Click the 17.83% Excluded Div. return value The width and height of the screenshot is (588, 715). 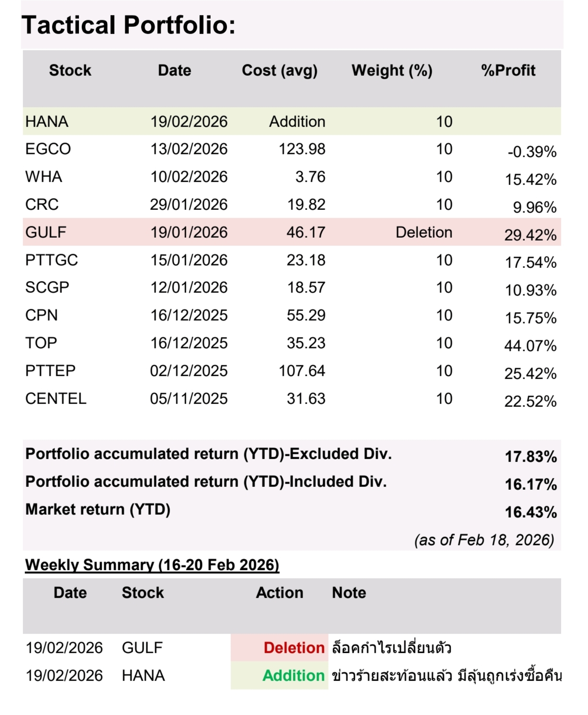click(531, 457)
